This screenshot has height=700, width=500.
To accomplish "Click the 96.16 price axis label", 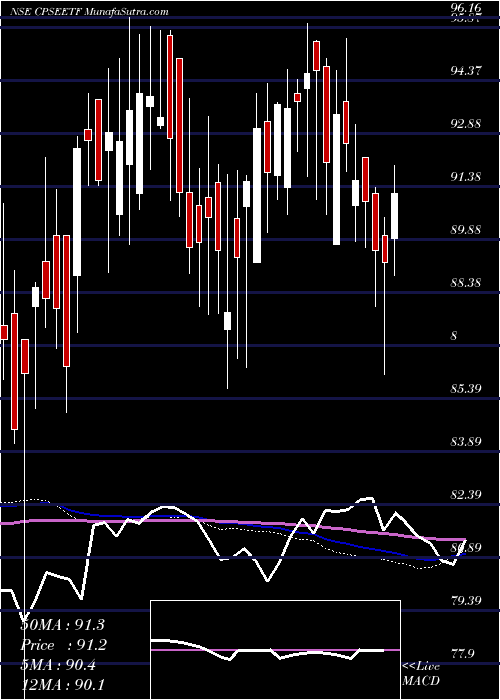I will pyautogui.click(x=465, y=8).
